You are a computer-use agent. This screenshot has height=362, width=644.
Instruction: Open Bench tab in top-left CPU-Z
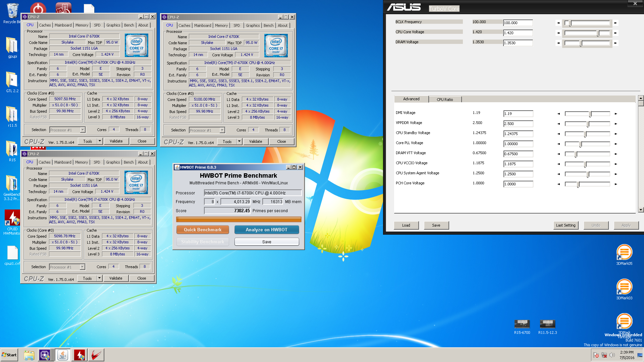click(129, 25)
